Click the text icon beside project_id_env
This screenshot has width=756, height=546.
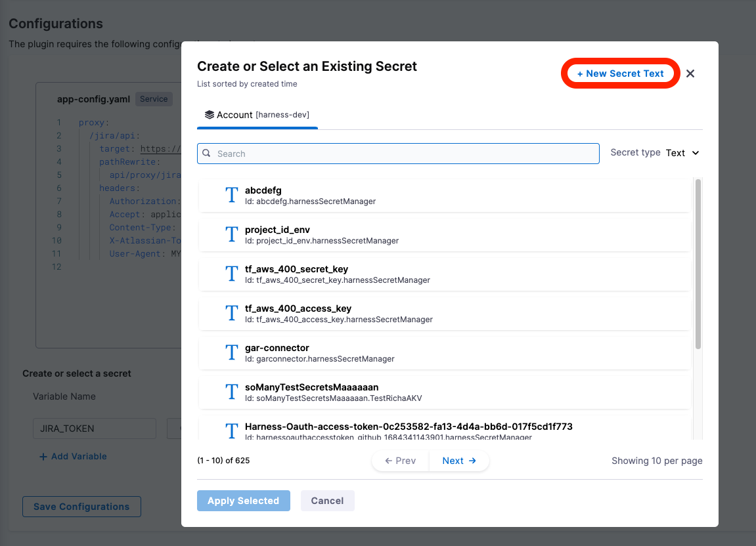pyautogui.click(x=231, y=235)
